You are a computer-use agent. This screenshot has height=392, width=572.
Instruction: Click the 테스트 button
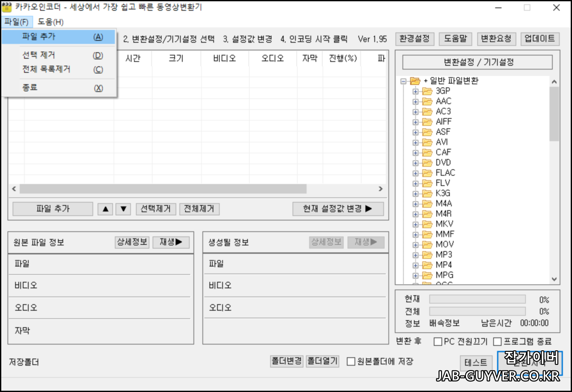(476, 363)
